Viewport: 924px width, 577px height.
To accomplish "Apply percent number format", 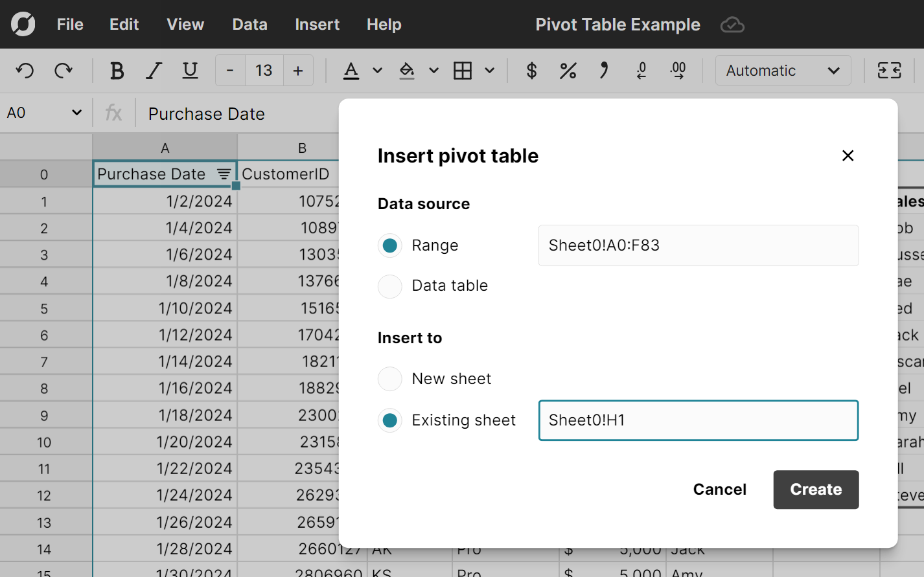I will [x=568, y=71].
